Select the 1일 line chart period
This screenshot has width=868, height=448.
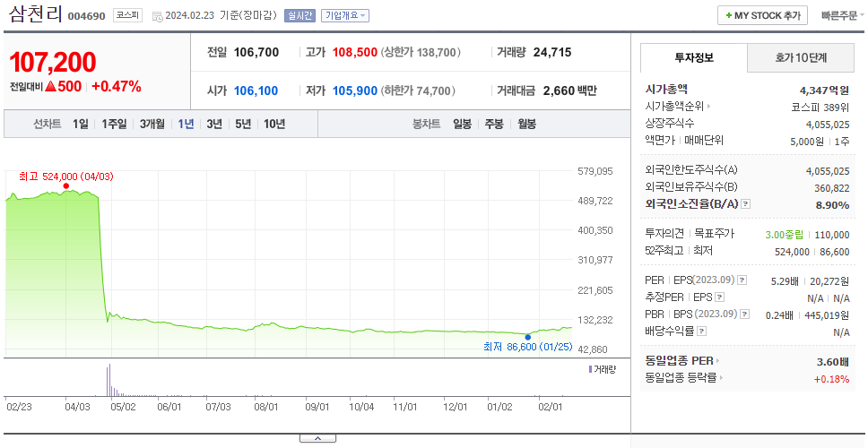(x=81, y=124)
